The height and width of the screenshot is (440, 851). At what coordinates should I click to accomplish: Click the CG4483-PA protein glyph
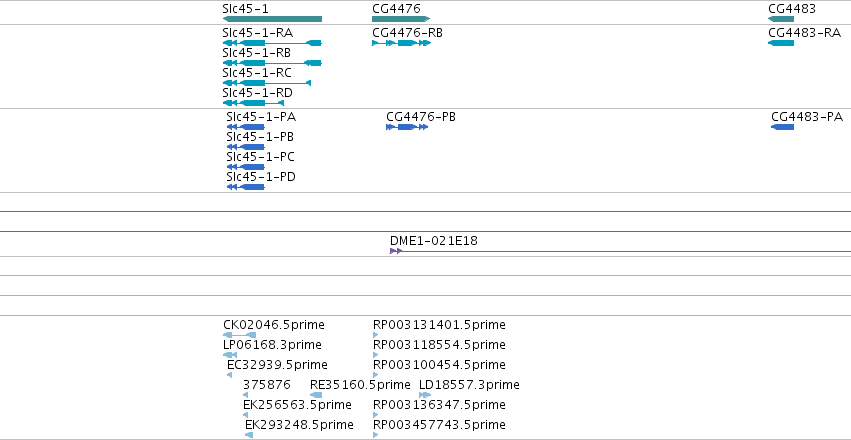pyautogui.click(x=782, y=127)
